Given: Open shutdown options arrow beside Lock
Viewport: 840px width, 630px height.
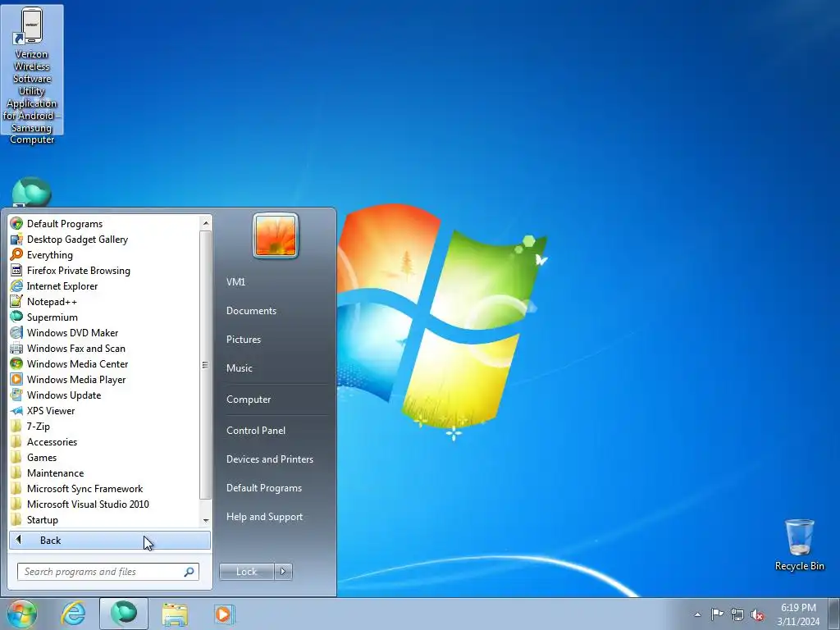Looking at the screenshot, I should pos(283,572).
